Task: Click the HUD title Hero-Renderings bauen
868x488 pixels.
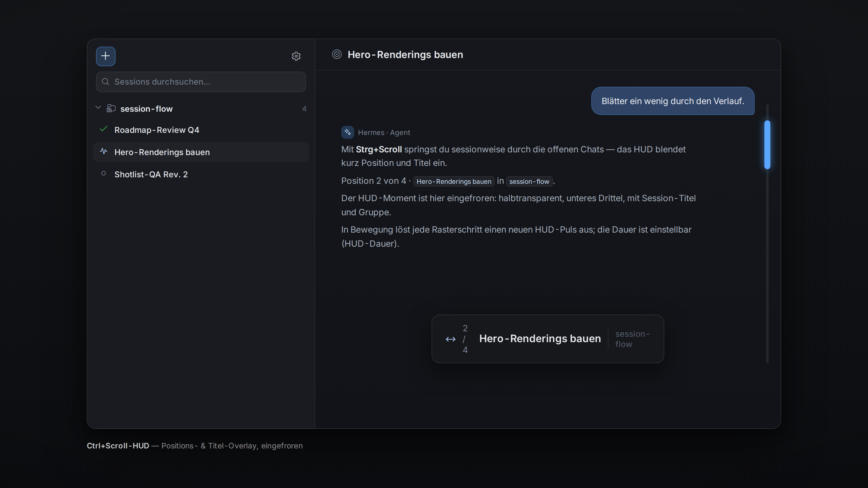Action: click(x=540, y=339)
